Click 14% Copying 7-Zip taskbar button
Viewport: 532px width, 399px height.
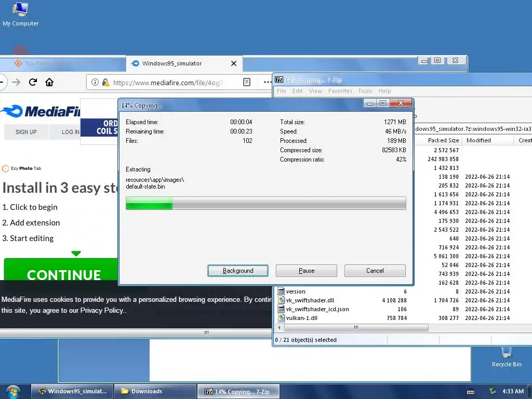(x=238, y=391)
